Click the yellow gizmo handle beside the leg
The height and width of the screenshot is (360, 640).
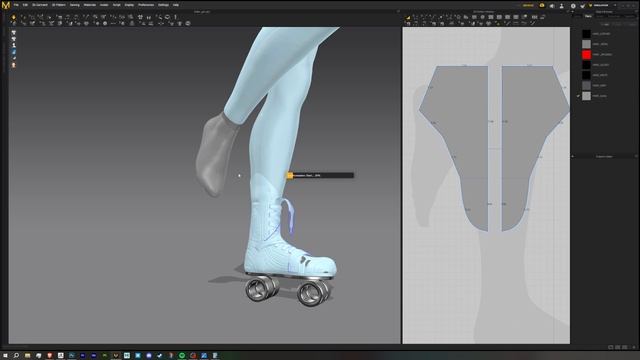click(290, 176)
